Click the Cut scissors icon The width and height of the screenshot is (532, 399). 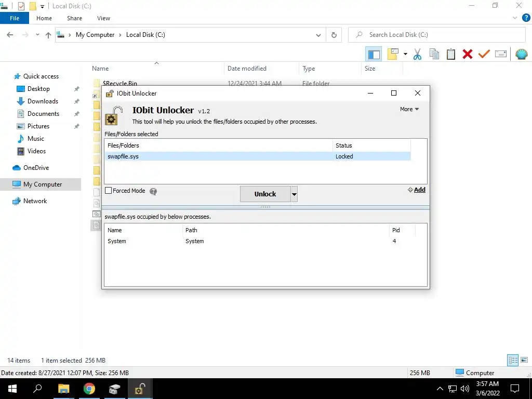click(417, 54)
